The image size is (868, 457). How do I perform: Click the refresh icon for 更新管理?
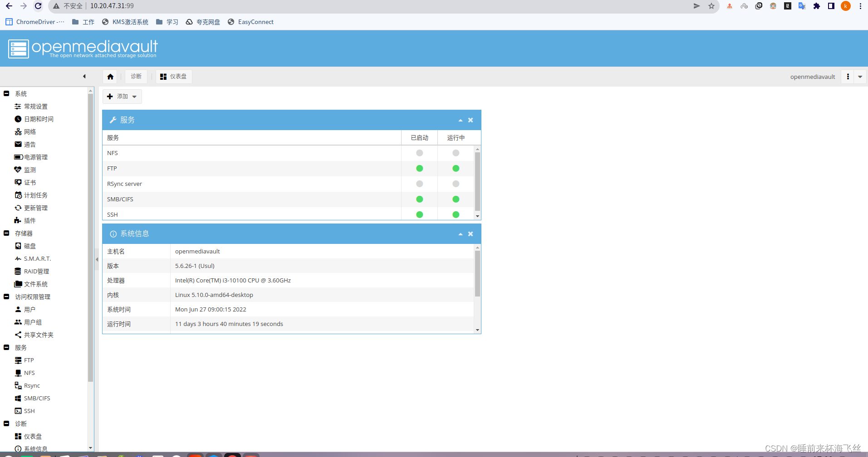pos(18,208)
